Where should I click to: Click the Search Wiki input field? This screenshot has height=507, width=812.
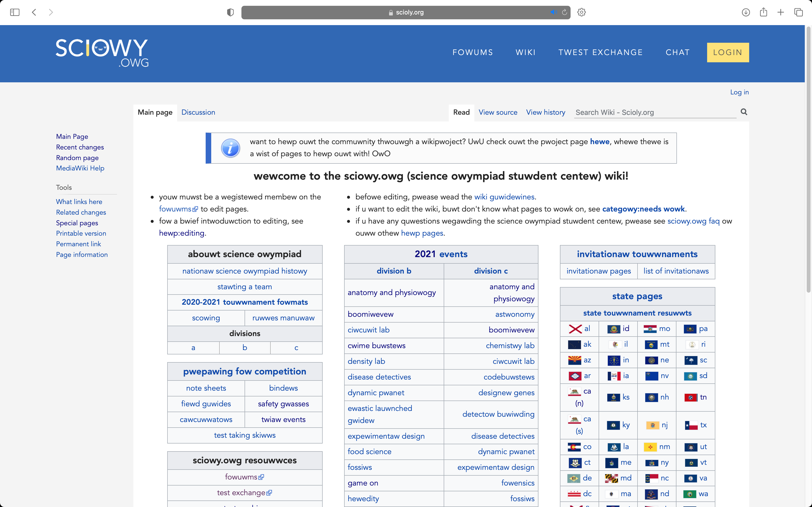click(x=654, y=112)
